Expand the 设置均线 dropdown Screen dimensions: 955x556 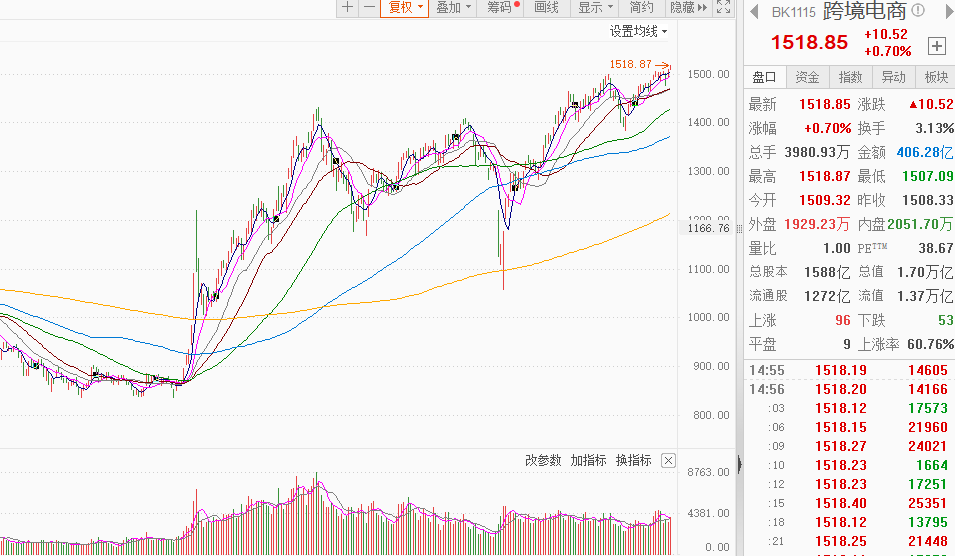(639, 32)
